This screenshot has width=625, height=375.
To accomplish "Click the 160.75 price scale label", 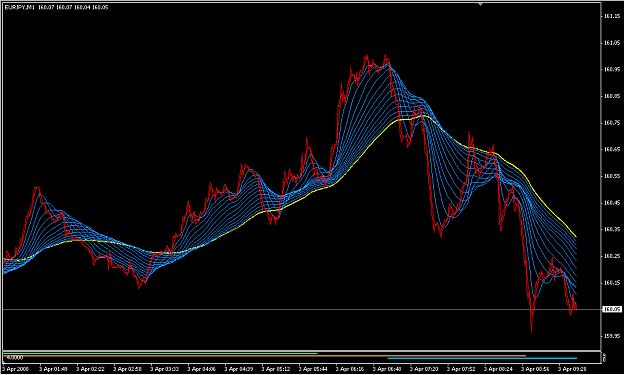I will [612, 123].
